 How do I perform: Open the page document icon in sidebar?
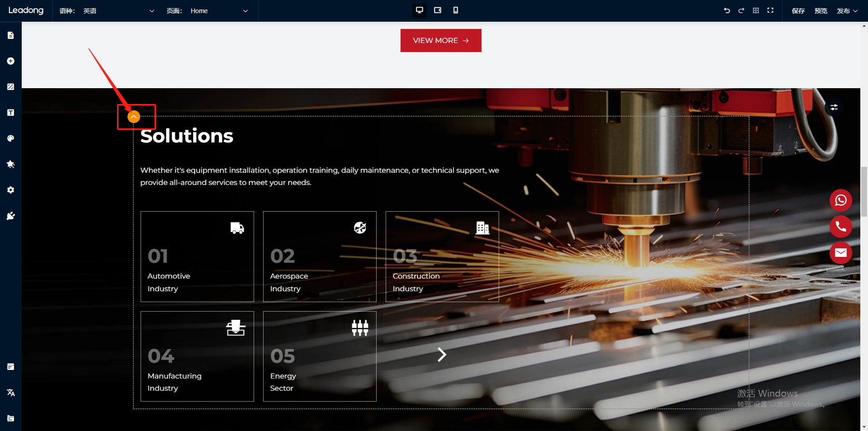[11, 35]
